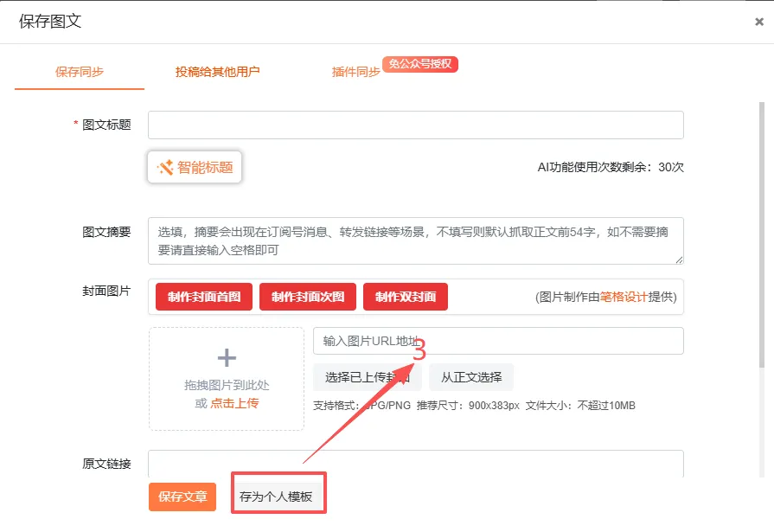Screen dimensions: 774x532
Task: Click the 免公众号授权 badge
Action: [x=420, y=64]
